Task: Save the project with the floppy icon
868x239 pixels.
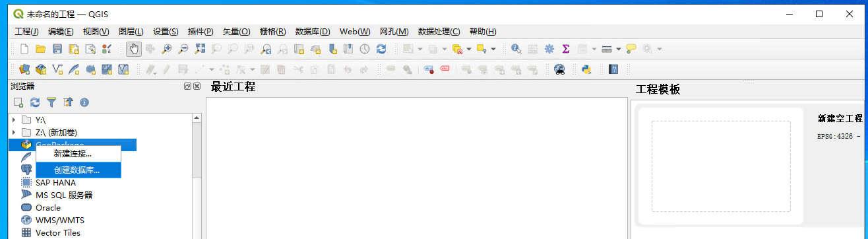Action: point(57,49)
